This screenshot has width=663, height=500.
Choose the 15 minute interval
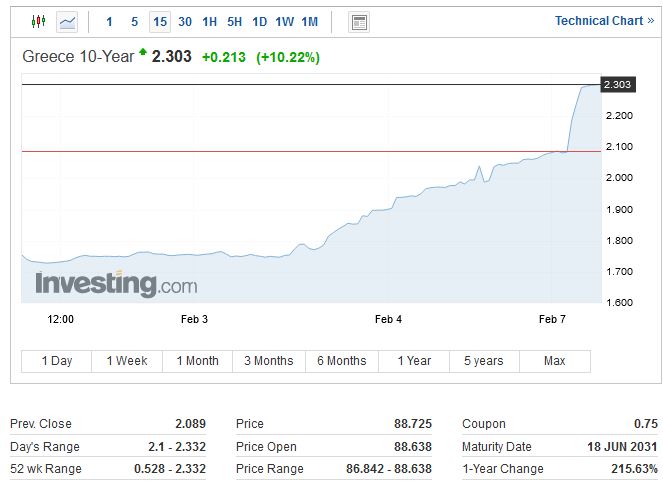[160, 22]
